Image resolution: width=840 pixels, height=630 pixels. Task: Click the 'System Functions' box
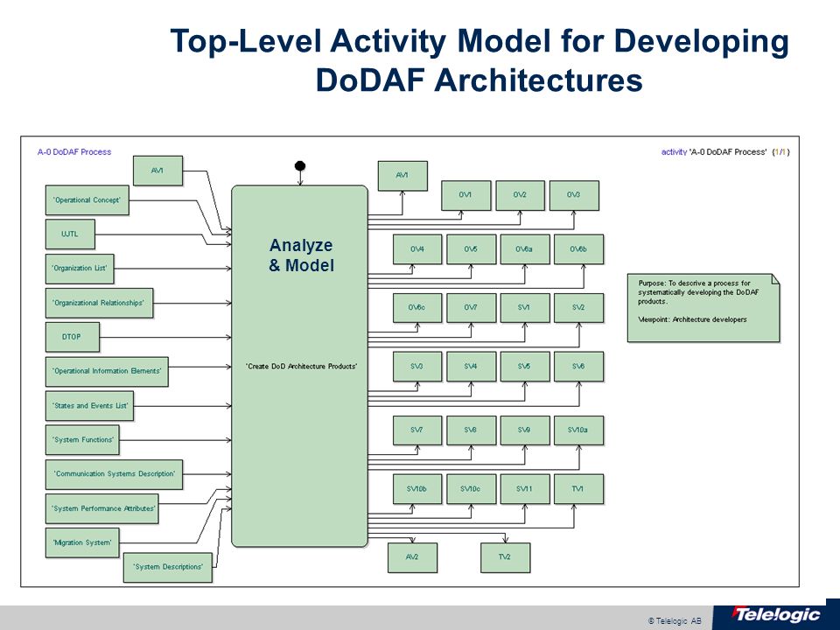pos(82,440)
